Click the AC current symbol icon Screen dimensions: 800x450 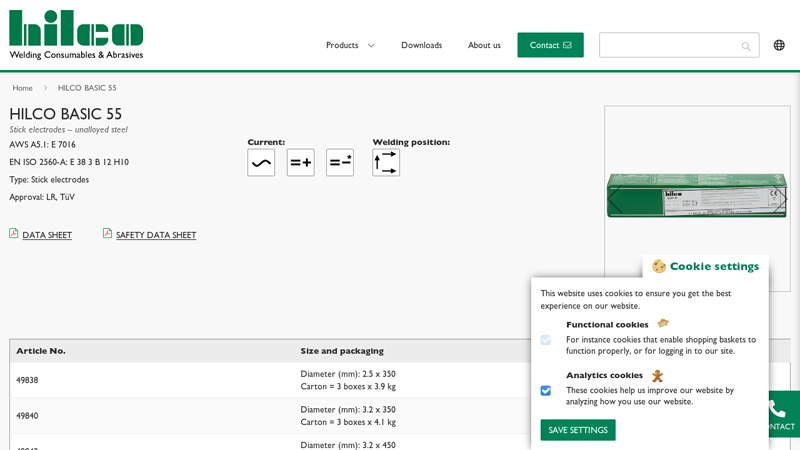coord(261,163)
